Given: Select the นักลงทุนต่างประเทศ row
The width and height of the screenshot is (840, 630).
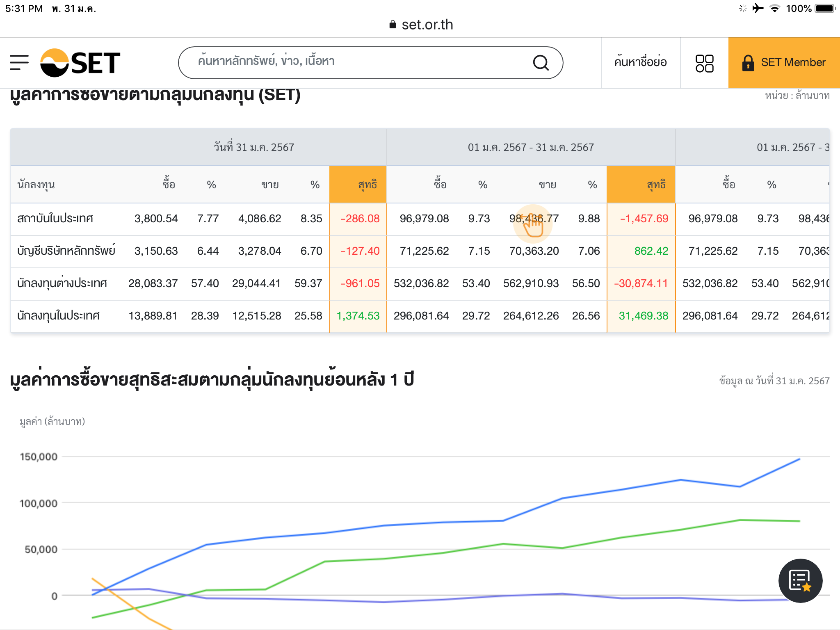Looking at the screenshot, I should 62,283.
